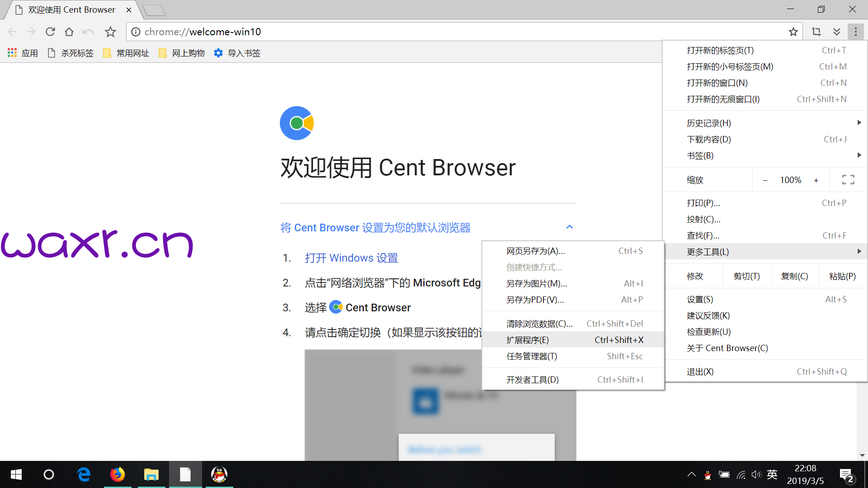Reload the current page
The height and width of the screenshot is (488, 868).
[x=50, y=32]
